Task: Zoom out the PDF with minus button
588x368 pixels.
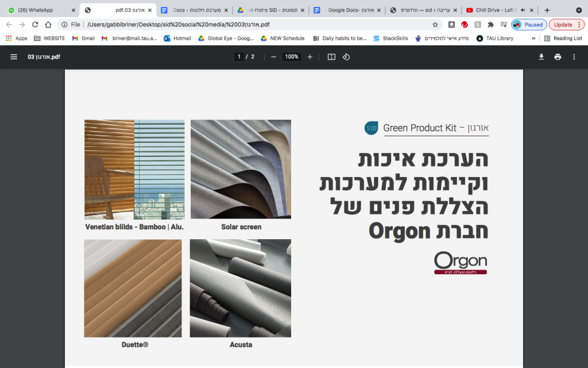Action: point(273,57)
